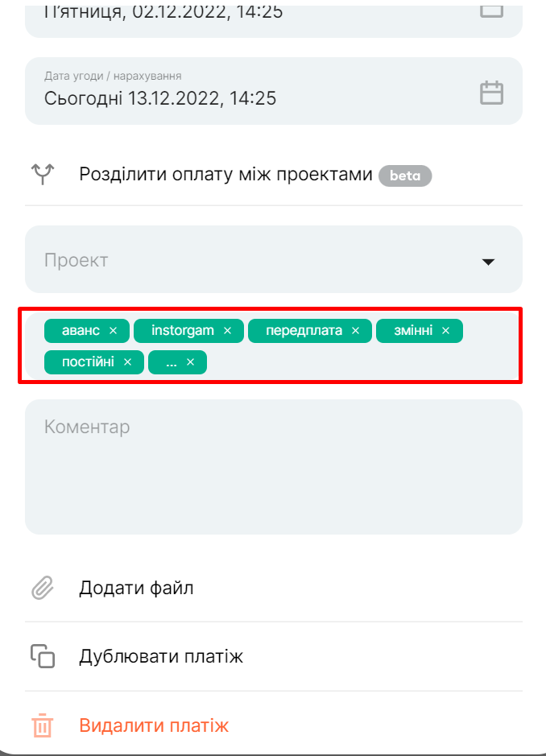Expand the Проект dropdown arrow
Screen dimensions: 546x756
(x=489, y=262)
